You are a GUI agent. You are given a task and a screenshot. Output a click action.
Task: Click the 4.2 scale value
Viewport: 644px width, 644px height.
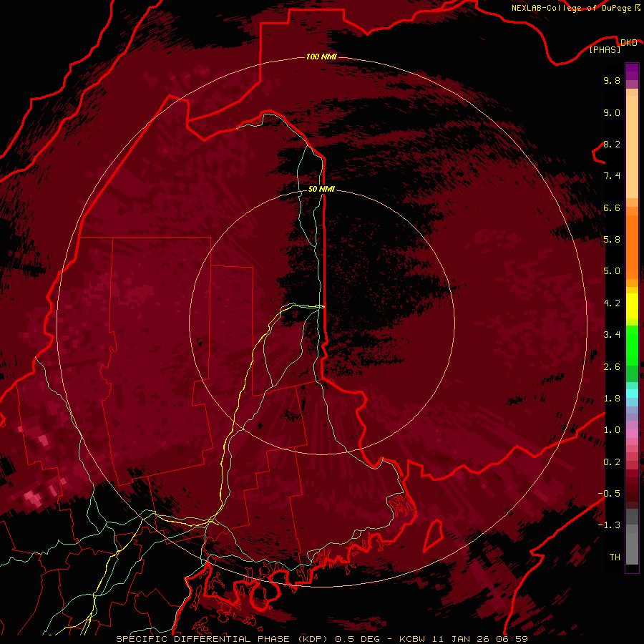coord(612,303)
